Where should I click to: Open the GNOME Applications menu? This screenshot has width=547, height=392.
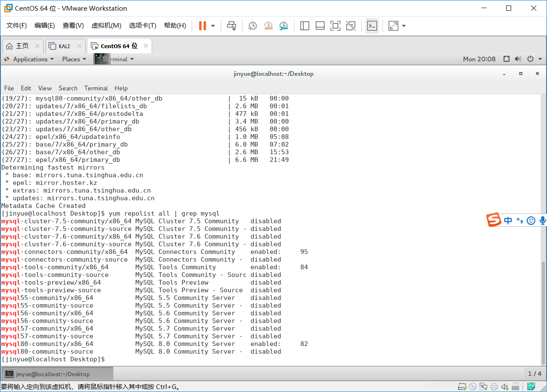[x=29, y=59]
